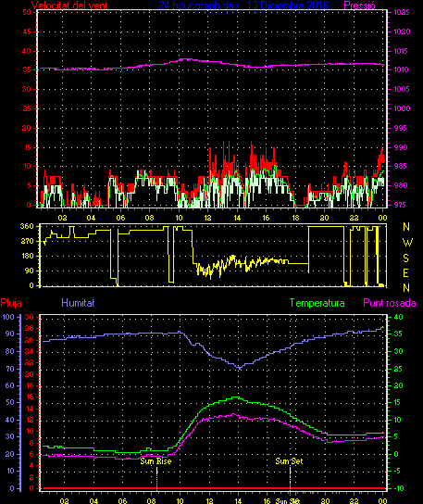
Task: Click the magenta "Pressió" label
Action: point(359,6)
